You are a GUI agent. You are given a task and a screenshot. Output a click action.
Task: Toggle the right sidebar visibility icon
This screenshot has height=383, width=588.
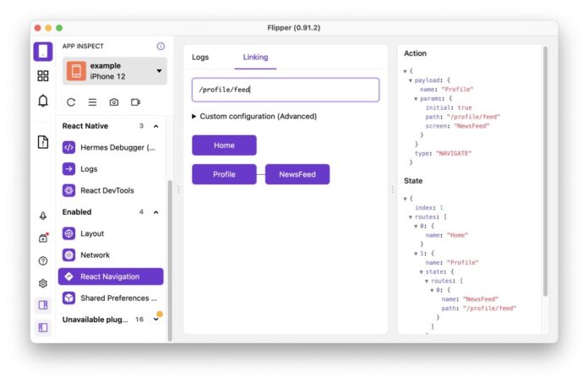(43, 305)
